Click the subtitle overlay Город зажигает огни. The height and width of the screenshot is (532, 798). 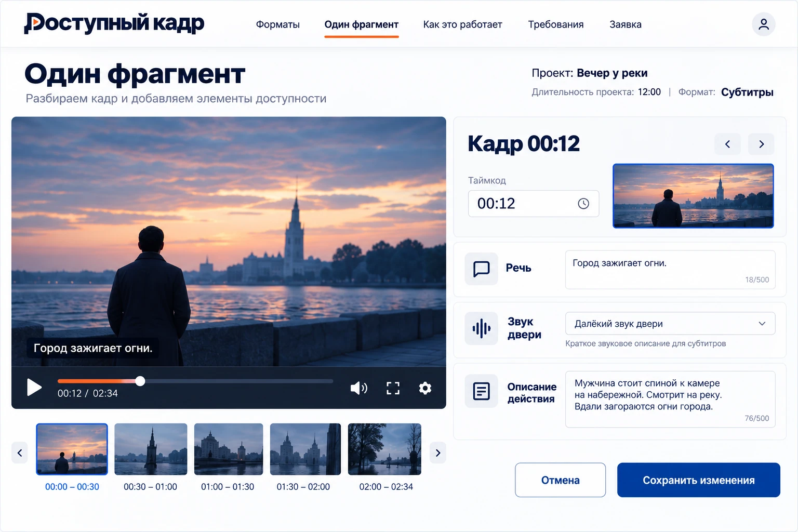coord(93,348)
